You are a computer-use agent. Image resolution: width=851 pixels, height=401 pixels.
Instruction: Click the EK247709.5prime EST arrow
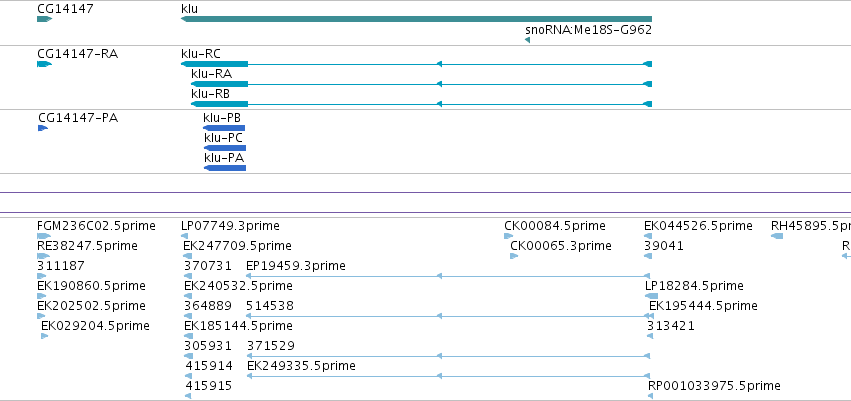[187, 256]
